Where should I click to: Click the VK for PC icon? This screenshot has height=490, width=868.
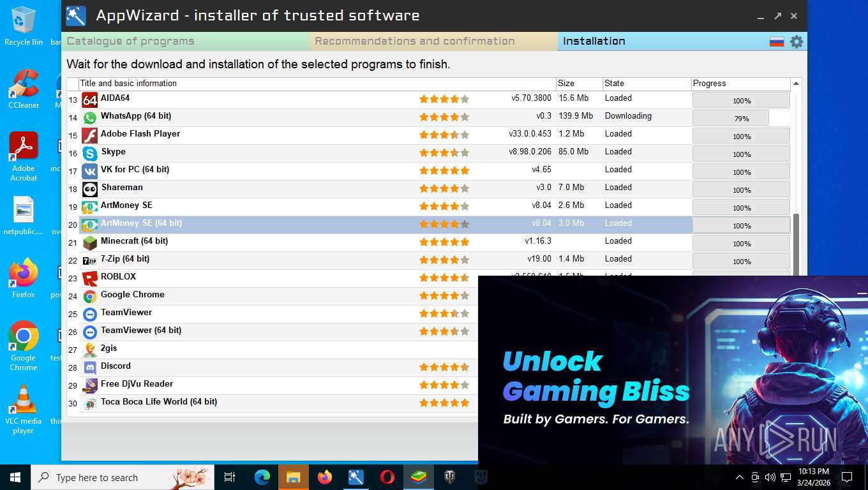click(x=90, y=172)
